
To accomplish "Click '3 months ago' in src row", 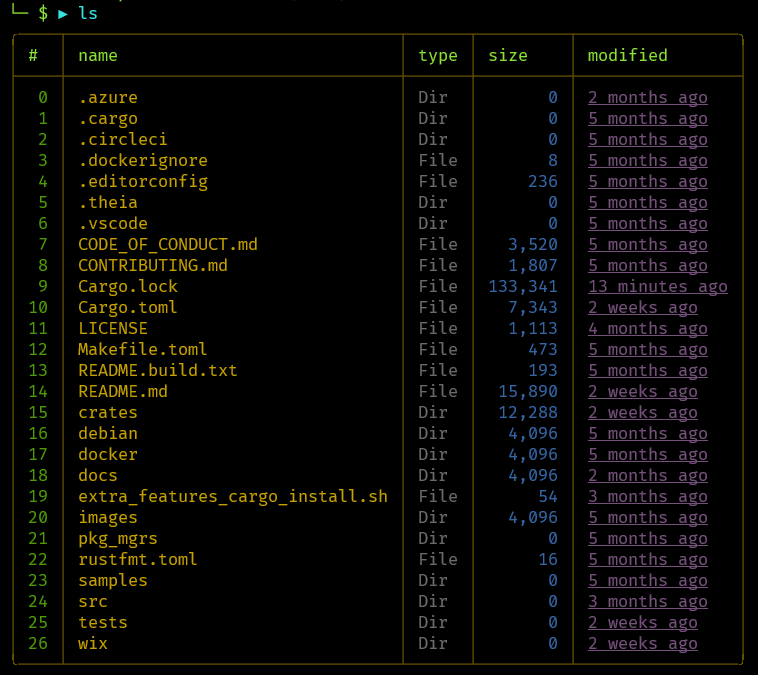I will tap(648, 602).
